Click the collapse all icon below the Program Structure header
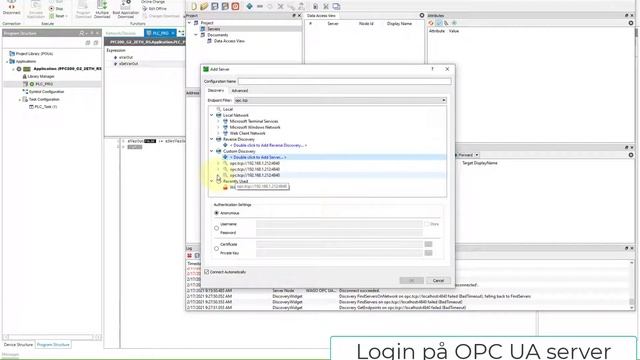The image size is (640, 360). [96, 42]
